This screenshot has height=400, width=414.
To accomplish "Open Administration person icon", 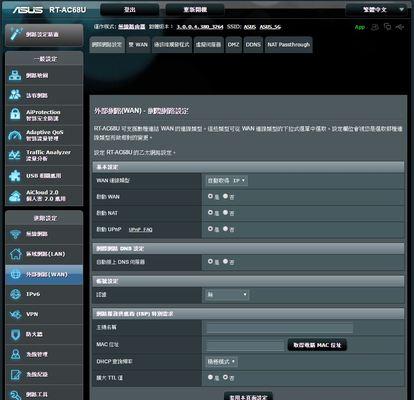I will coord(15,354).
